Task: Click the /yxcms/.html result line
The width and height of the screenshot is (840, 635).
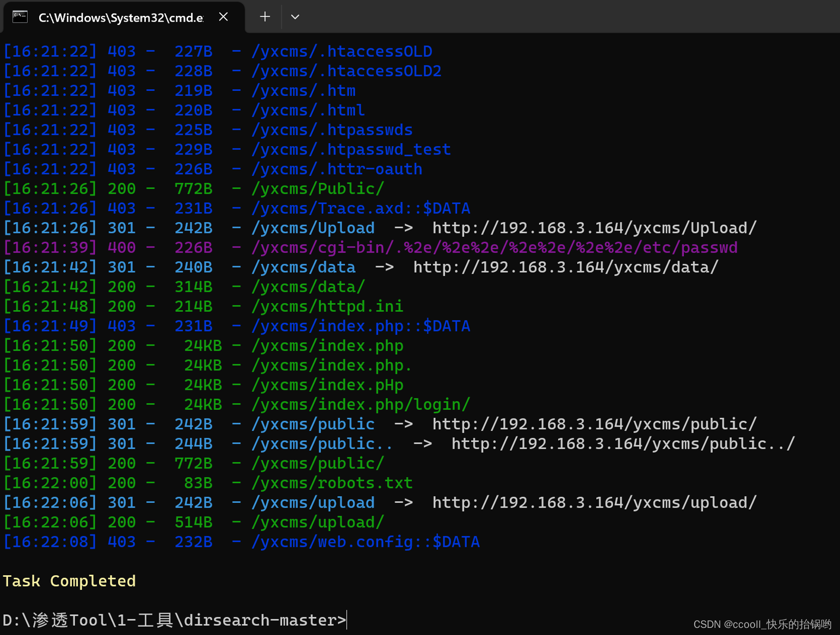Action: point(184,110)
